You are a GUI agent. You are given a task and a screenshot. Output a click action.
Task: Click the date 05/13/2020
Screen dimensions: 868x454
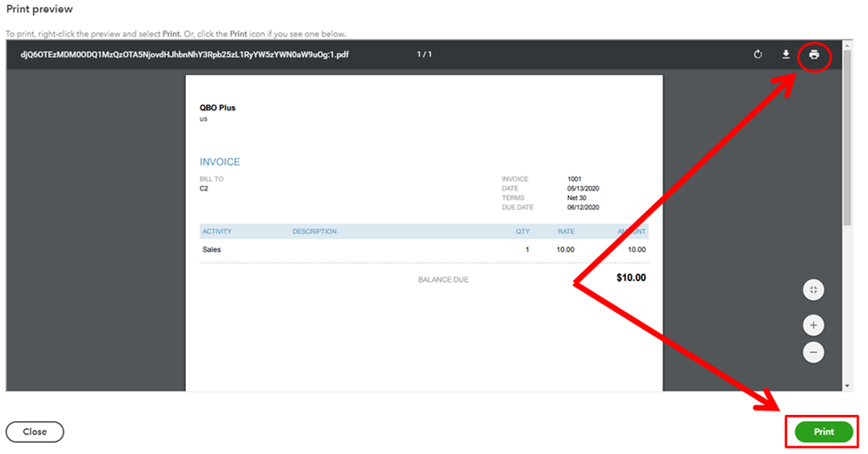tap(583, 189)
